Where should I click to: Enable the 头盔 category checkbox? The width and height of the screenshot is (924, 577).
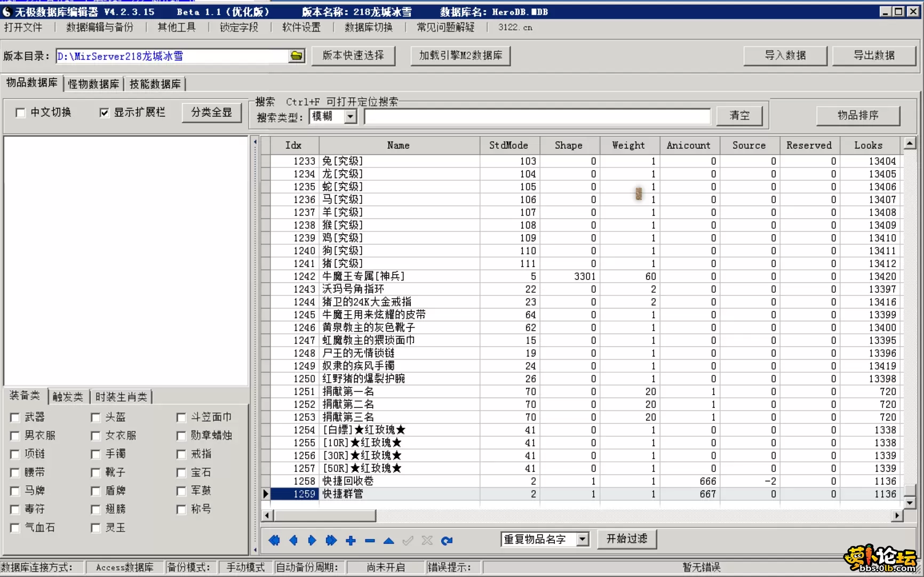[x=95, y=418]
